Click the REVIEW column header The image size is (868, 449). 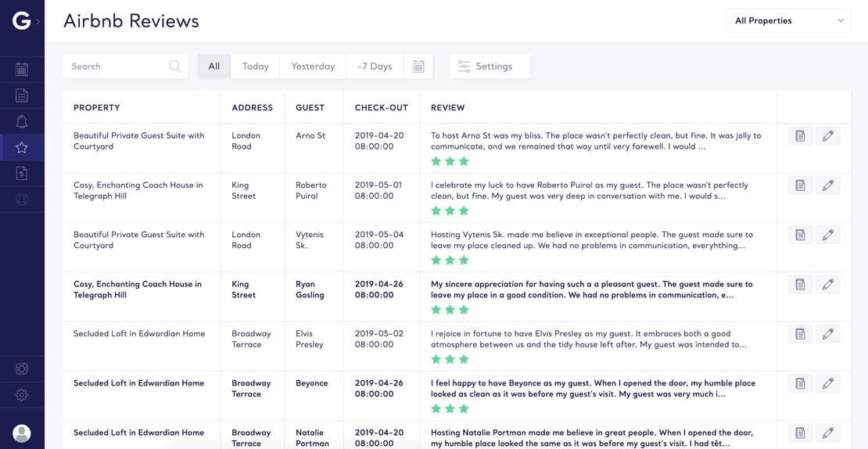coord(448,108)
